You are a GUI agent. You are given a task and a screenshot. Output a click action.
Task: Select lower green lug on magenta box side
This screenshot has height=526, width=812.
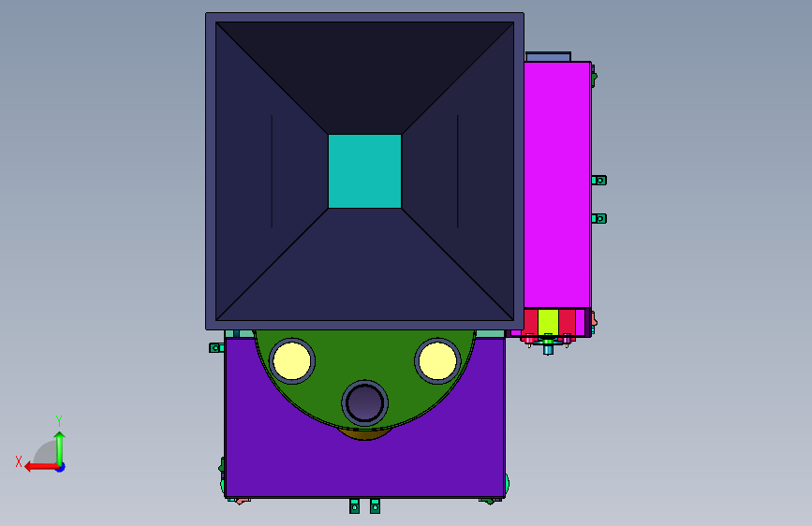599,218
